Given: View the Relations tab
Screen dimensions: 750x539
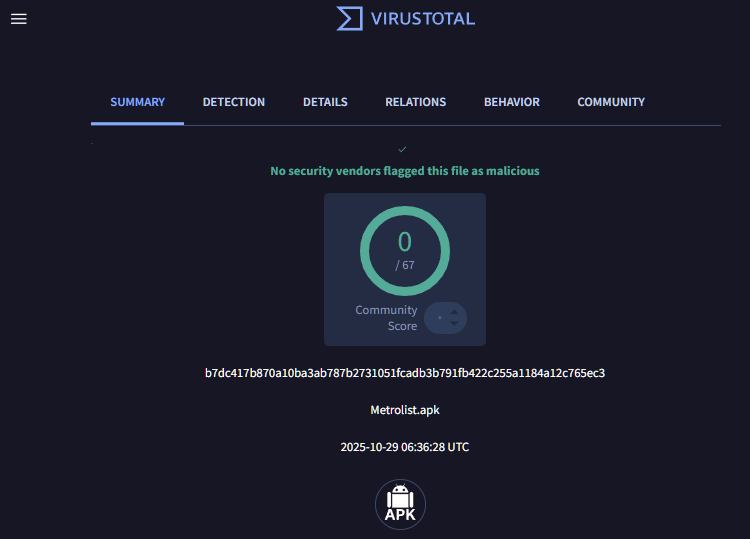Looking at the screenshot, I should click(415, 102).
